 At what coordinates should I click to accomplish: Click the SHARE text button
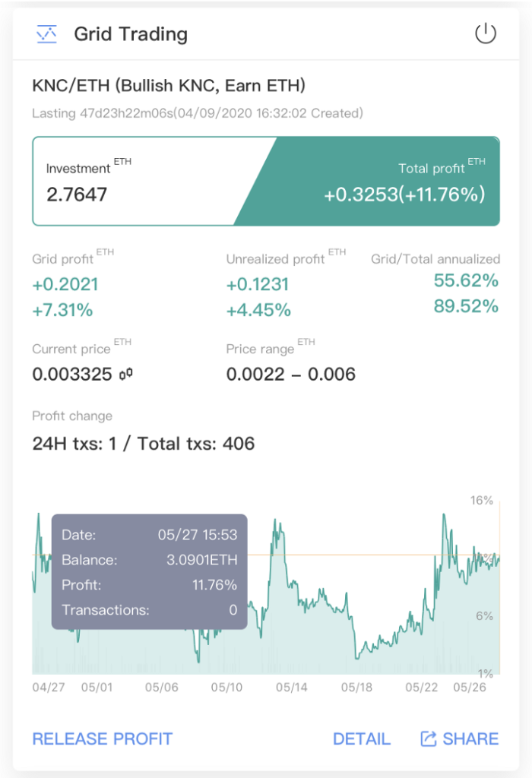click(470, 738)
